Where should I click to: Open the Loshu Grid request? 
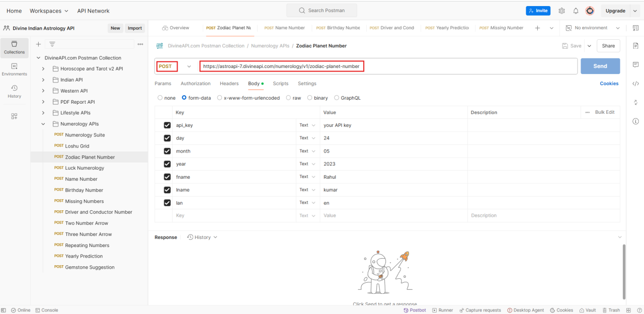(x=77, y=146)
